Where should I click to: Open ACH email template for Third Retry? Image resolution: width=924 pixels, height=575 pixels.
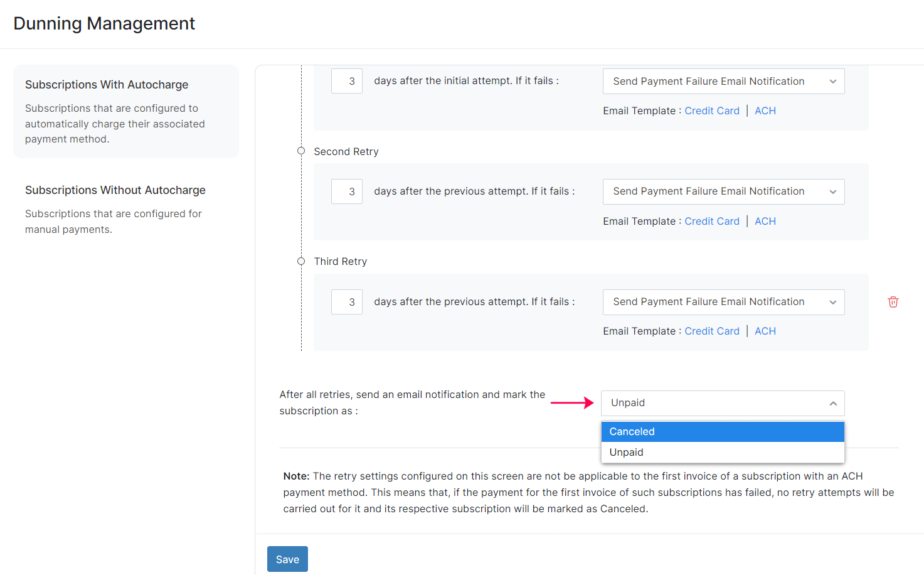765,331
